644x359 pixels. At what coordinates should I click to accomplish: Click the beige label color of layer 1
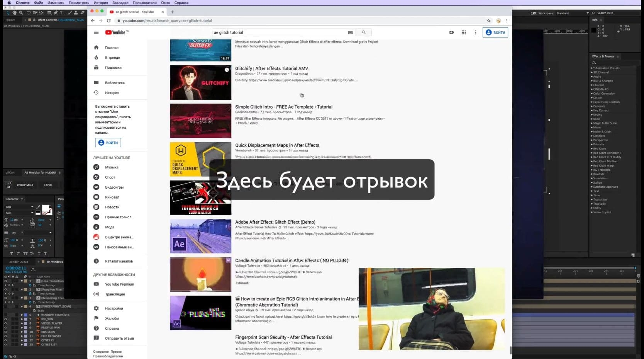click(x=25, y=281)
